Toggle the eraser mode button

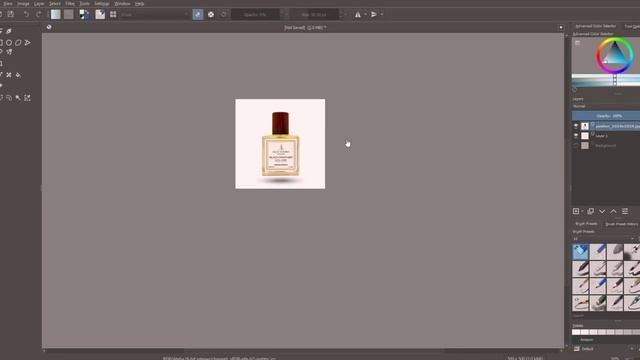(x=198, y=14)
